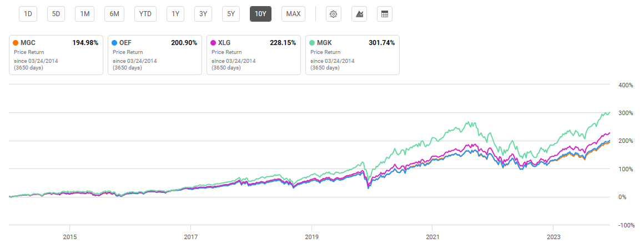Click the blue OEF color dot

click(x=114, y=43)
